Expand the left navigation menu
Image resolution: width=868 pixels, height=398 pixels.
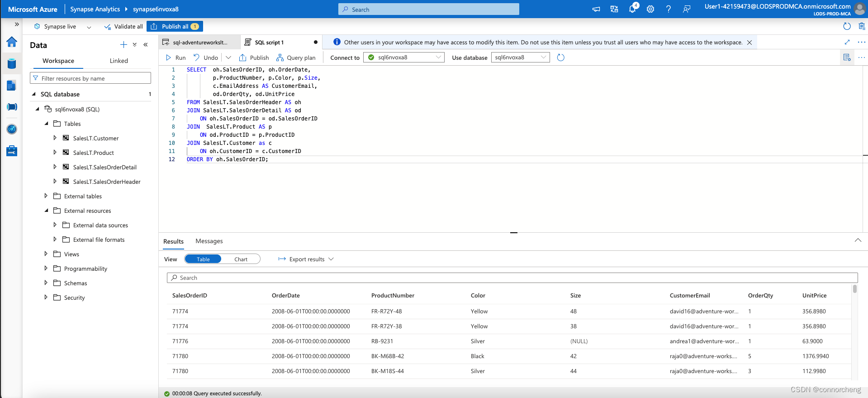pos(17,24)
